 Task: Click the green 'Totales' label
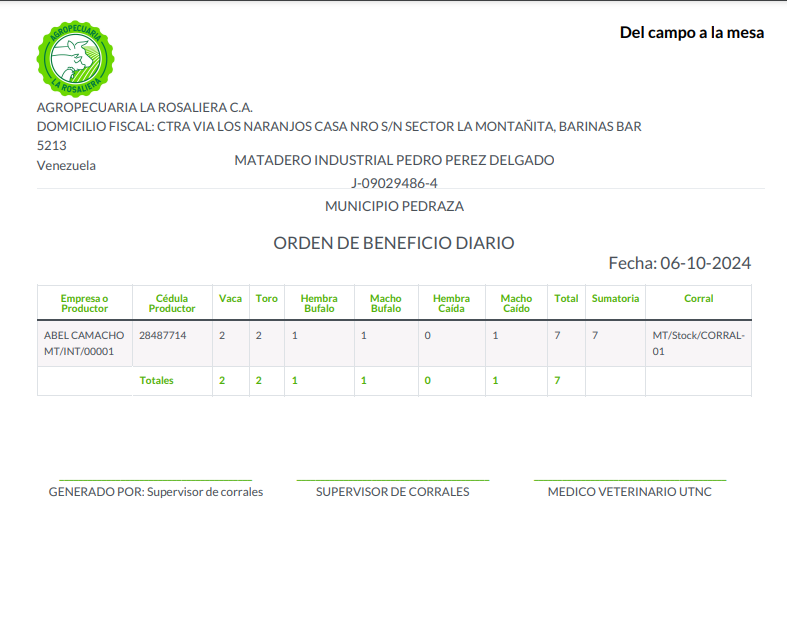[x=157, y=380]
